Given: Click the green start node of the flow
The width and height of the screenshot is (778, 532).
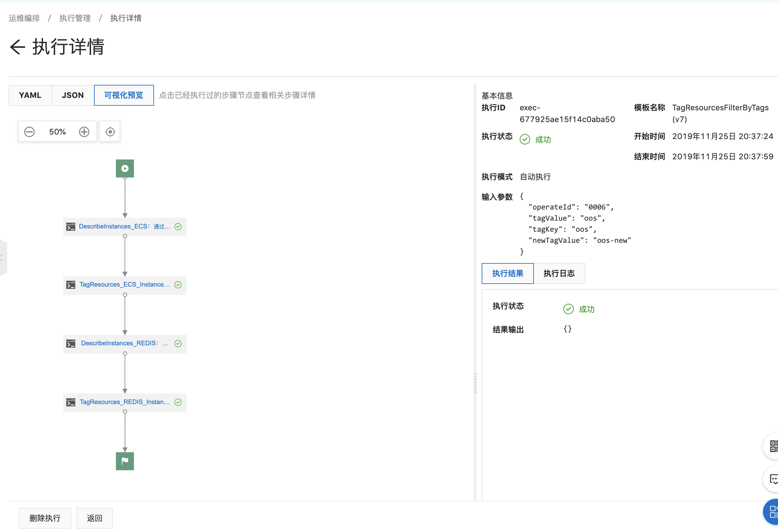Looking at the screenshot, I should point(125,168).
